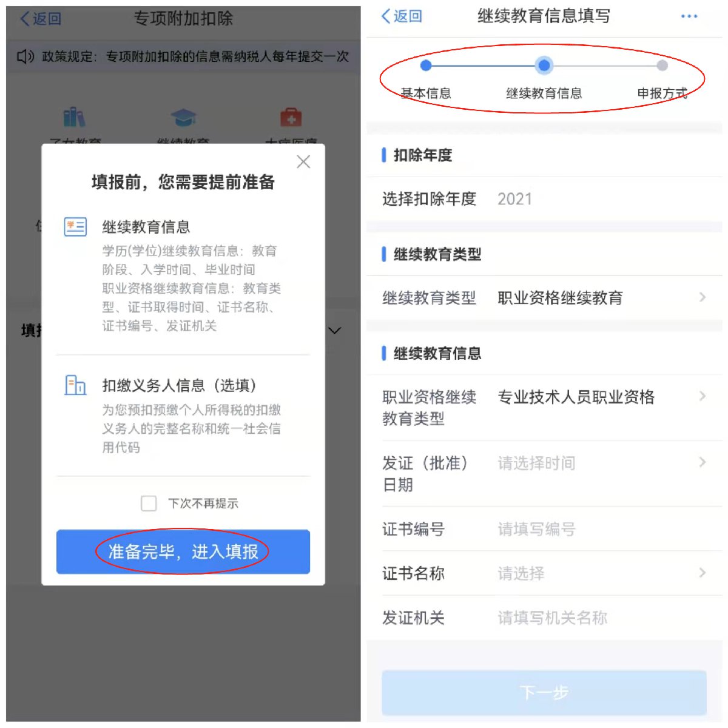Image resolution: width=728 pixels, height=728 pixels.
Task: Select the 申报方式 step indicator
Action: pos(662,66)
